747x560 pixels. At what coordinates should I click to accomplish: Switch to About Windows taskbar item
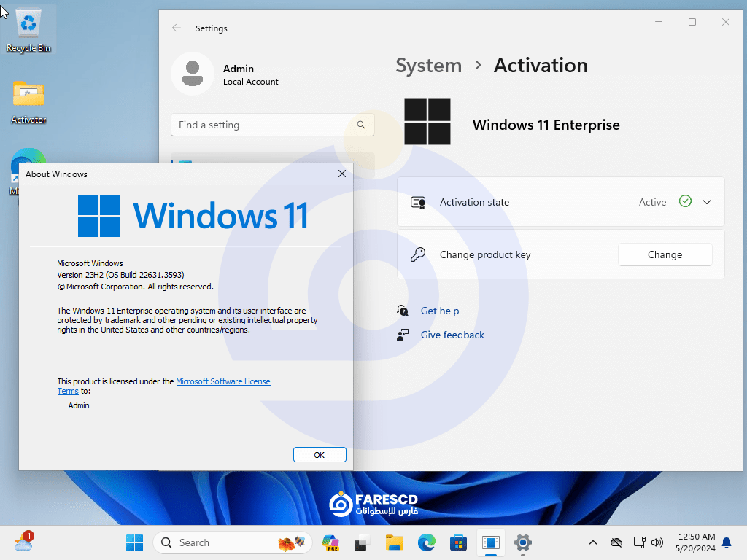pyautogui.click(x=490, y=542)
